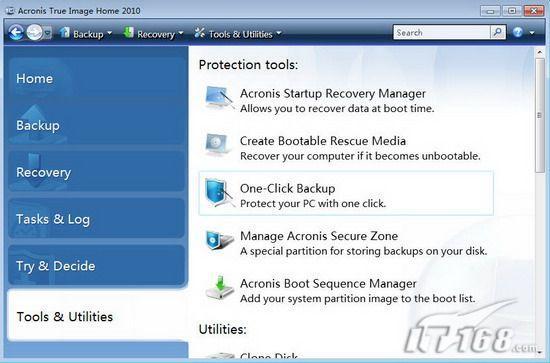
Task: Click the Back navigation arrow icon
Action: pos(16,33)
